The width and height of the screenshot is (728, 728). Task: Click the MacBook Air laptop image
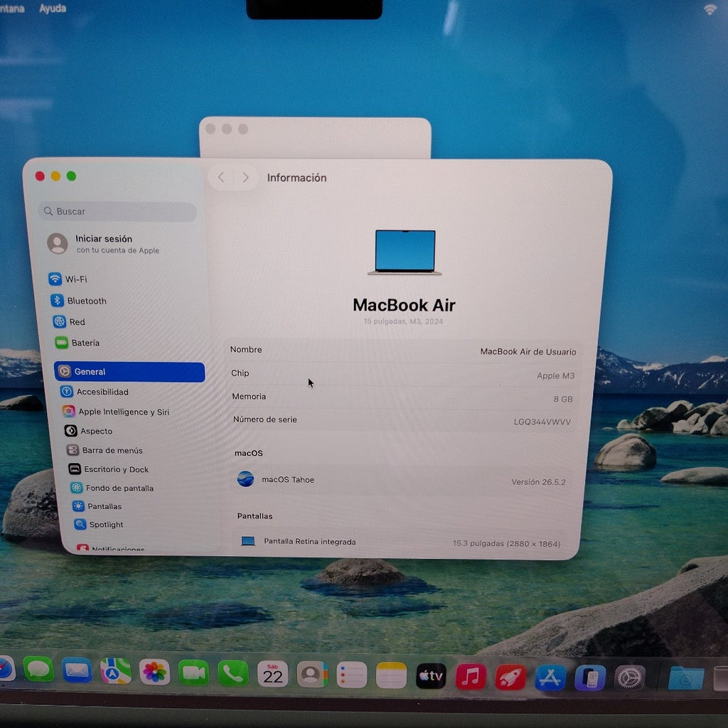click(405, 252)
